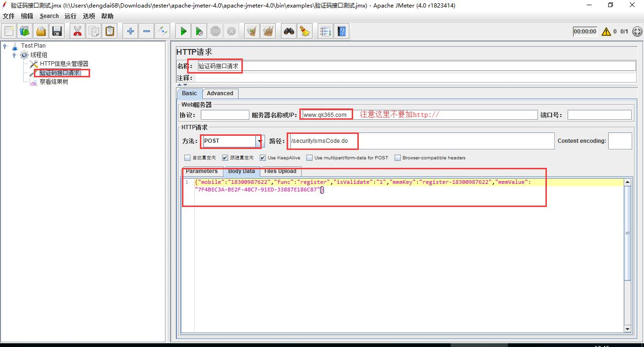The height and width of the screenshot is (347, 644).
Task: Clear results with the single broom icon
Action: point(252,31)
